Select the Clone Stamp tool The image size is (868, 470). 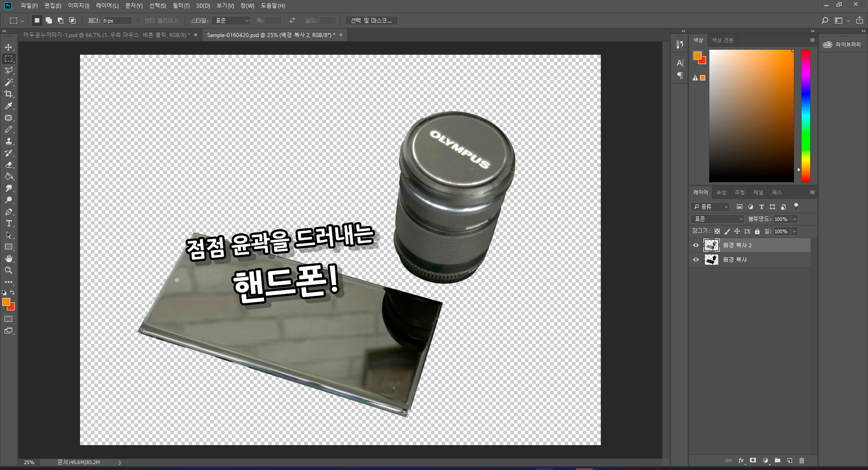coord(9,141)
